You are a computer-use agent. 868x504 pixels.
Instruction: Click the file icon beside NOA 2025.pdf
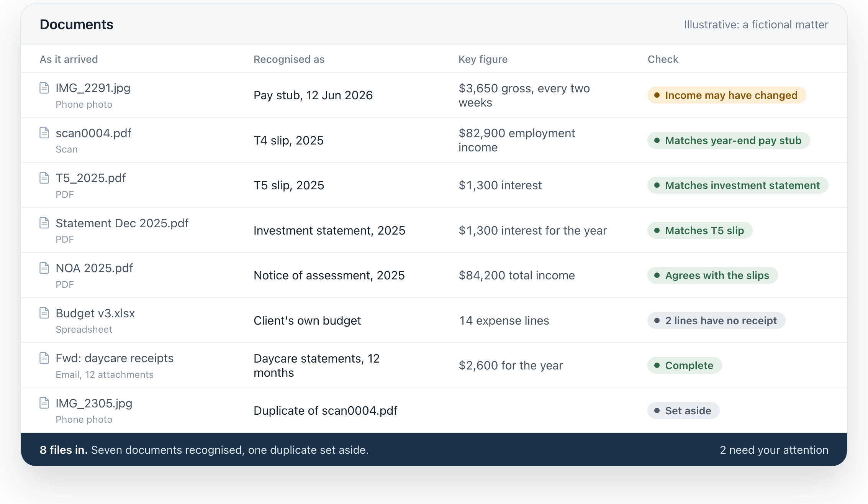[x=44, y=268]
